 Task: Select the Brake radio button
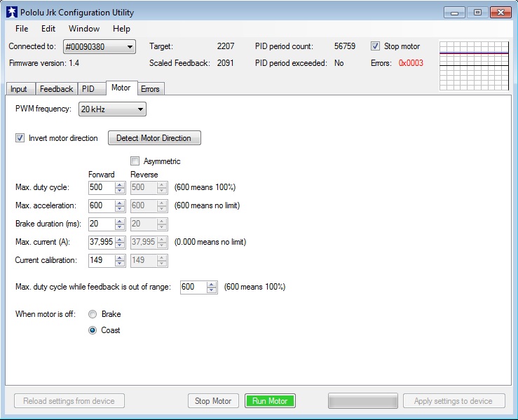(93, 315)
